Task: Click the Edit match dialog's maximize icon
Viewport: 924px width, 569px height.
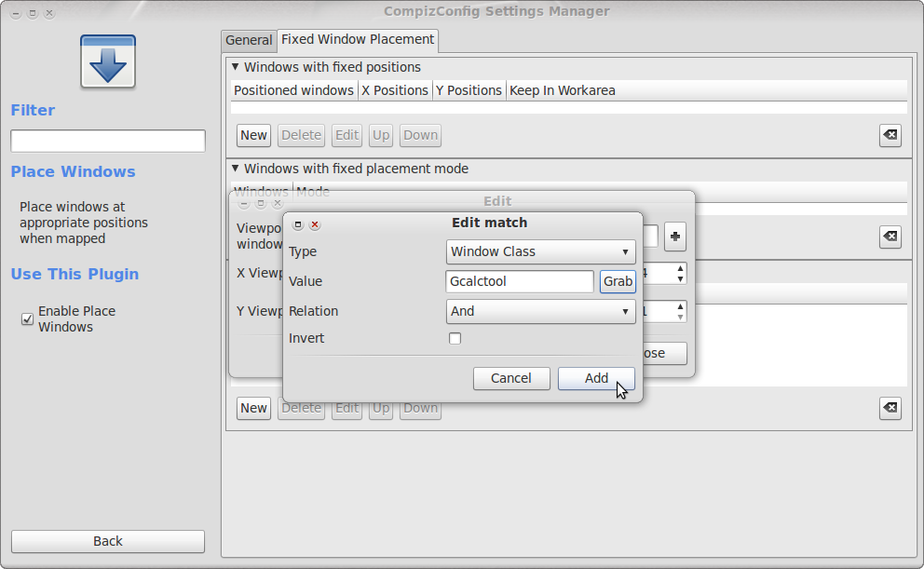Action: coord(297,224)
